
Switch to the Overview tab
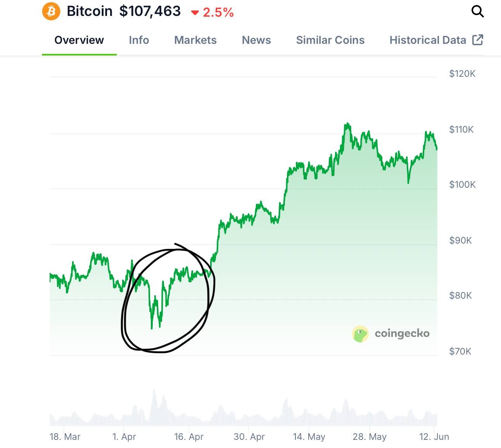(x=79, y=40)
